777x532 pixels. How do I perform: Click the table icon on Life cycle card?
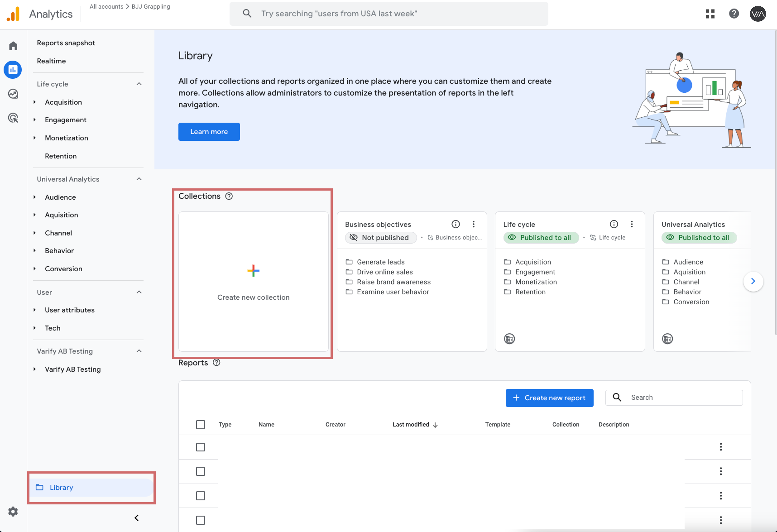click(x=509, y=339)
